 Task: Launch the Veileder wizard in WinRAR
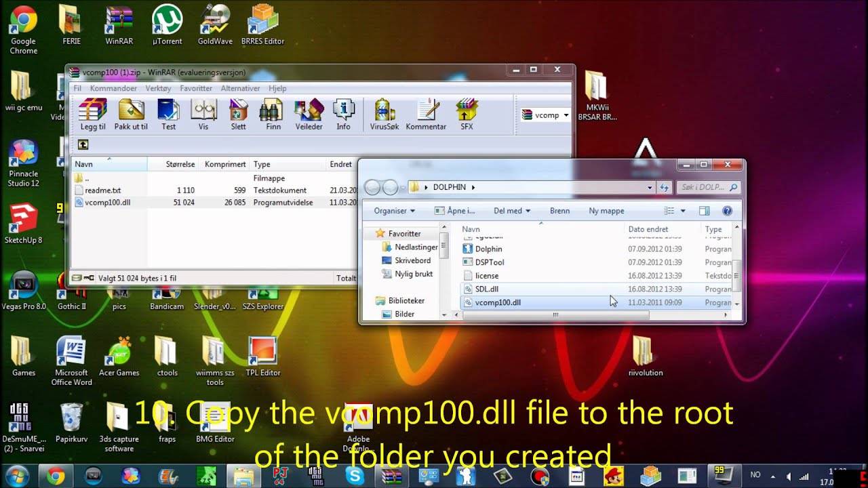[x=309, y=114]
